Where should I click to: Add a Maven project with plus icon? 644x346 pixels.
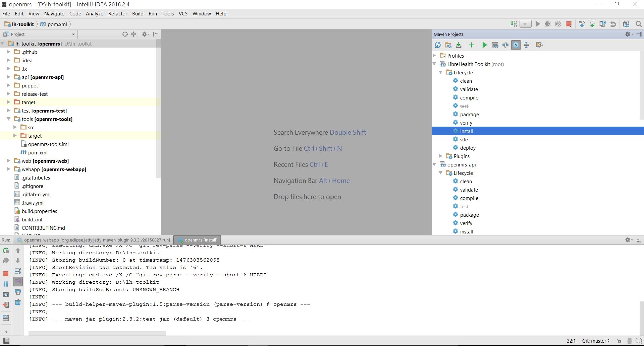pyautogui.click(x=472, y=45)
